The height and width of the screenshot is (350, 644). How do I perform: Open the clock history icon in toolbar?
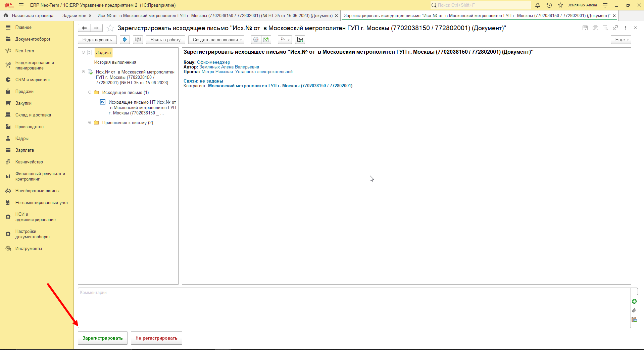coord(256,40)
